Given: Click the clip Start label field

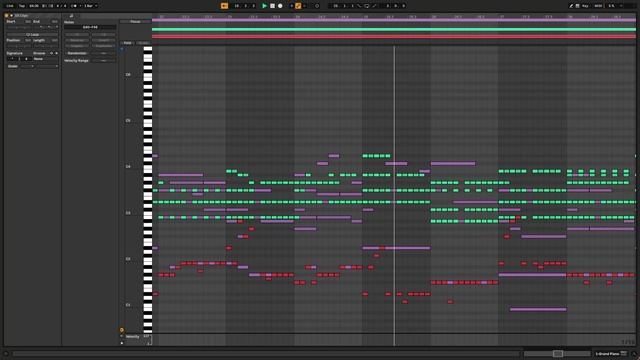Looking at the screenshot, I should coord(11,21).
